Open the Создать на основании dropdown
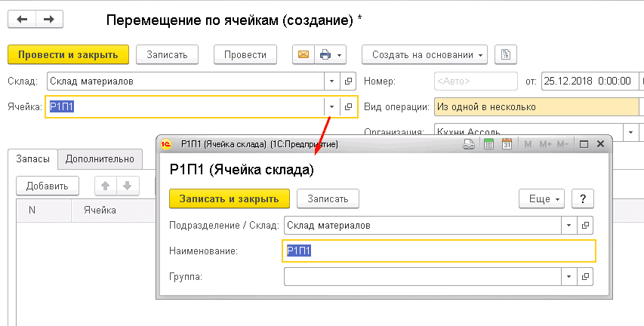This screenshot has width=644, height=326. click(424, 54)
